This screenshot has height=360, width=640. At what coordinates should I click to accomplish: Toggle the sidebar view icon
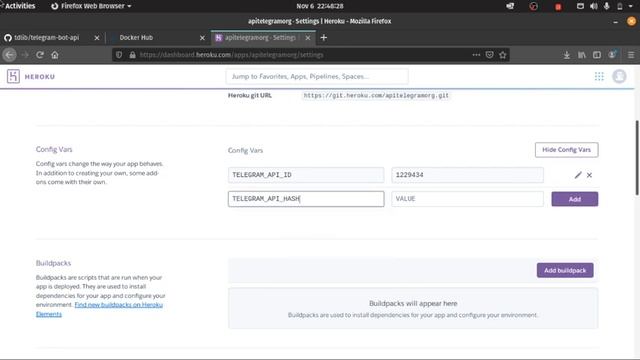[597, 55]
